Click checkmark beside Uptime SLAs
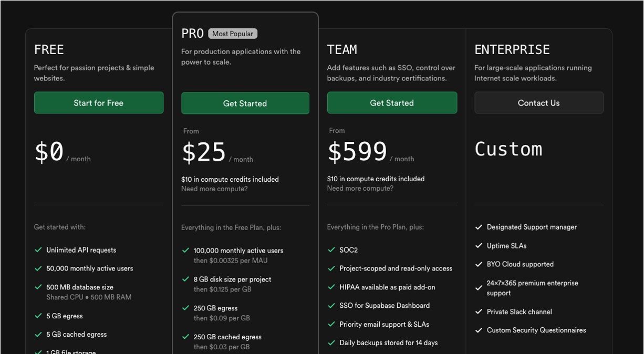Viewport: 644px width, 354px height. coord(479,246)
